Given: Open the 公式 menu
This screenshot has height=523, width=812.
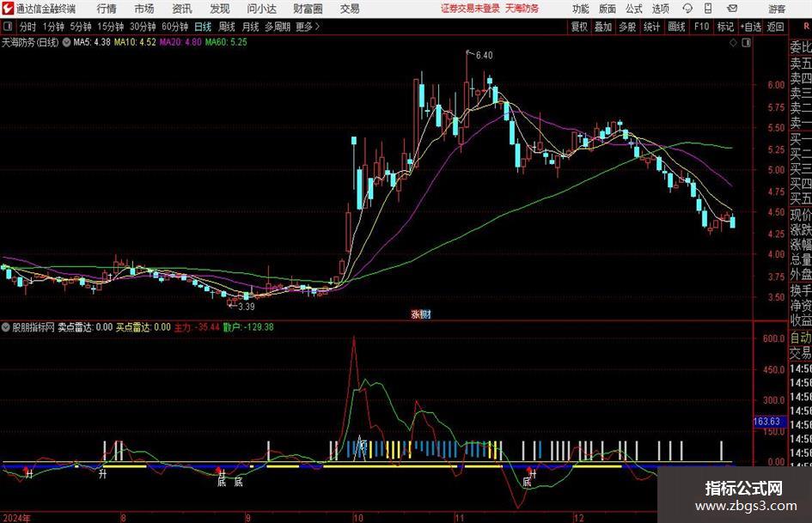Looking at the screenshot, I should [x=634, y=9].
